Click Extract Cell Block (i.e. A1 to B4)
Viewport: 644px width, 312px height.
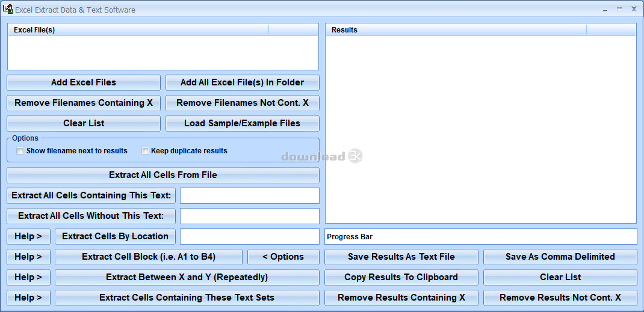pyautogui.click(x=149, y=257)
